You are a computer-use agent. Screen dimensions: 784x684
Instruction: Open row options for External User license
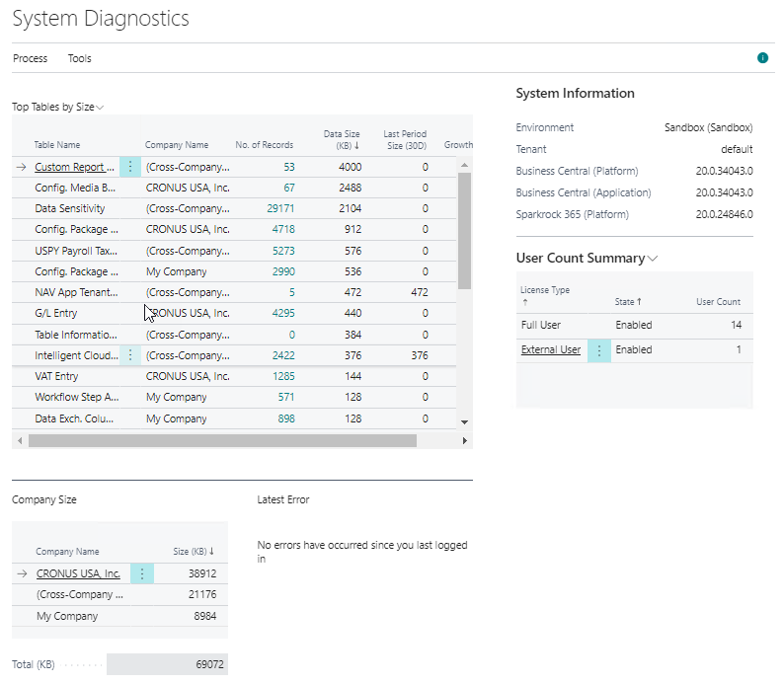coord(599,349)
